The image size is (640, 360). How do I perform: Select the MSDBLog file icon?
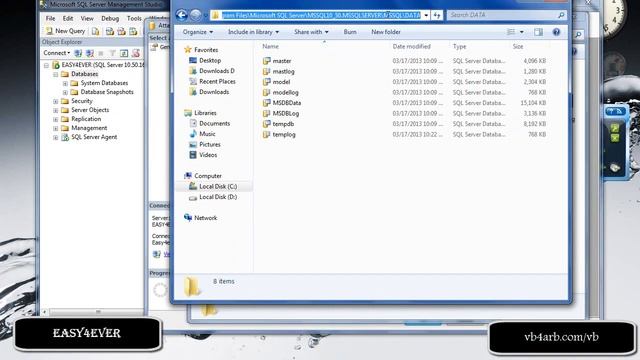click(x=267, y=113)
